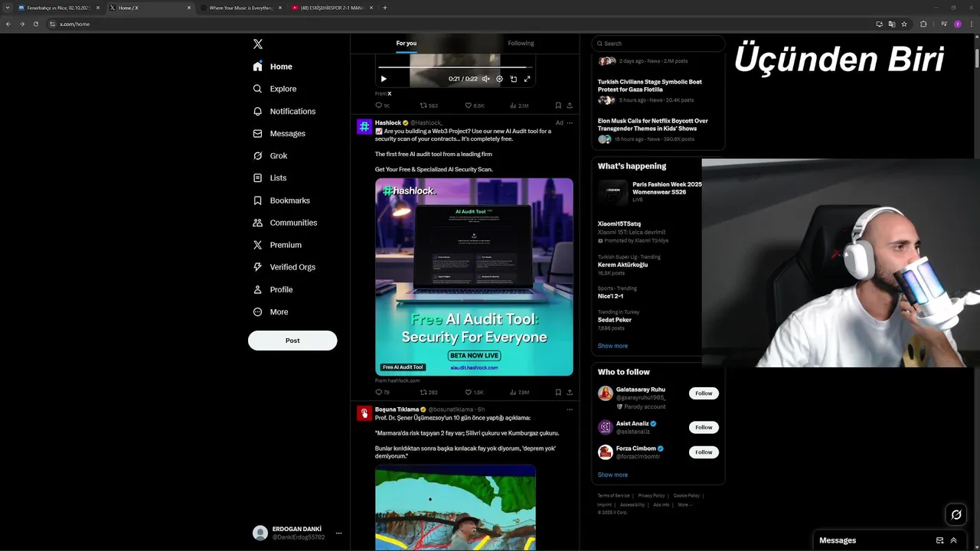This screenshot has width=980, height=551.
Task: Open Premium in the sidebar
Action: 277,245
